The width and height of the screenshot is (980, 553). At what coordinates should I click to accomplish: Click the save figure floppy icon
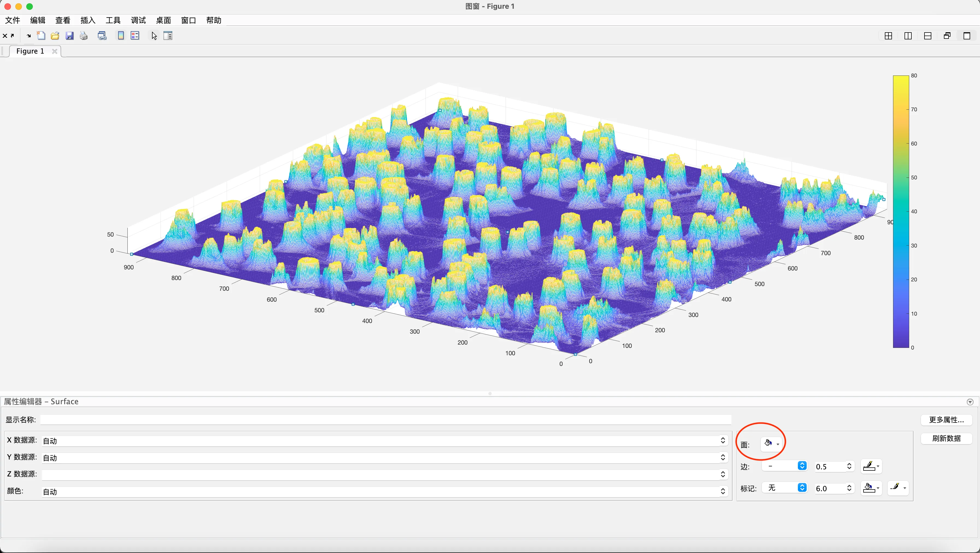[69, 36]
